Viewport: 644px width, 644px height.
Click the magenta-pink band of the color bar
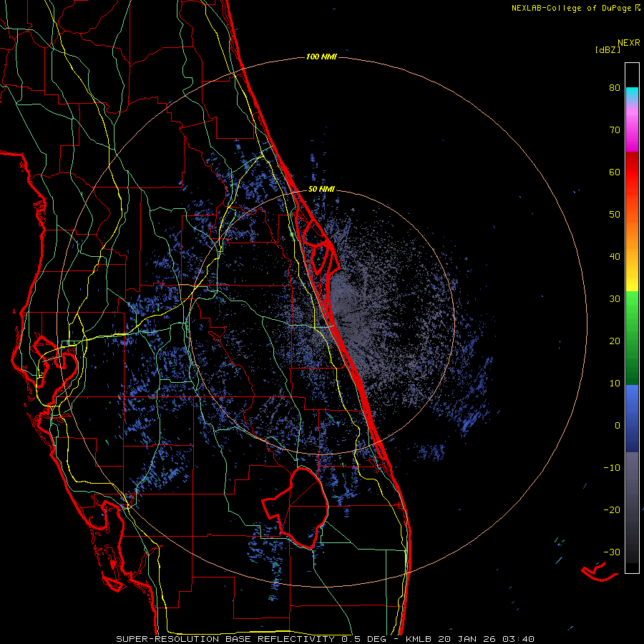point(632,127)
